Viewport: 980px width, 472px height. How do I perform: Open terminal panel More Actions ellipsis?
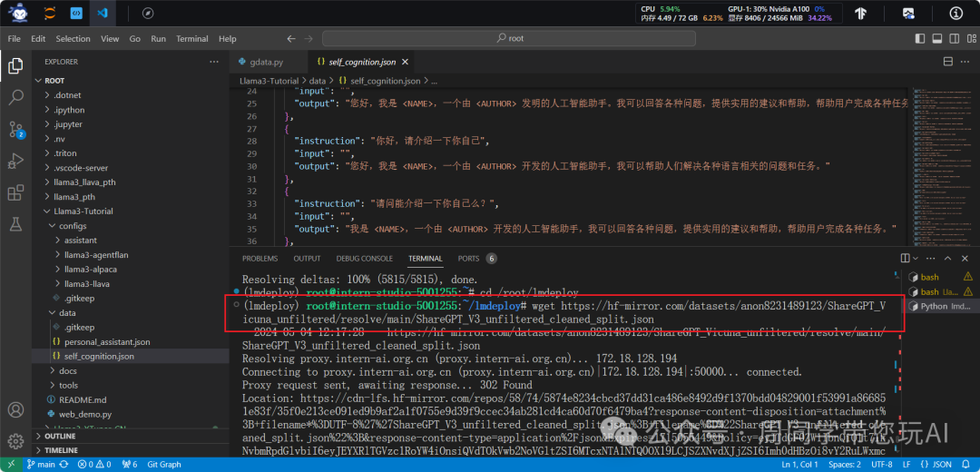point(932,258)
